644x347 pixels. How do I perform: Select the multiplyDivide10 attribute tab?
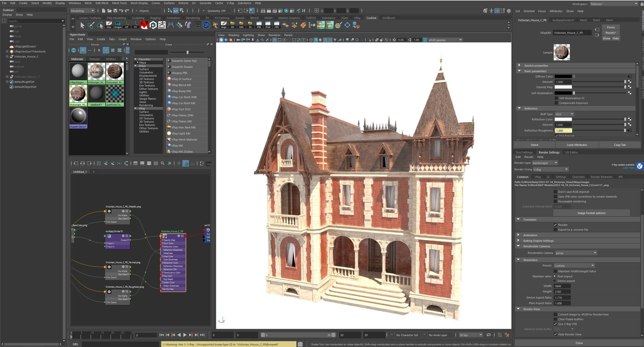click(563, 20)
